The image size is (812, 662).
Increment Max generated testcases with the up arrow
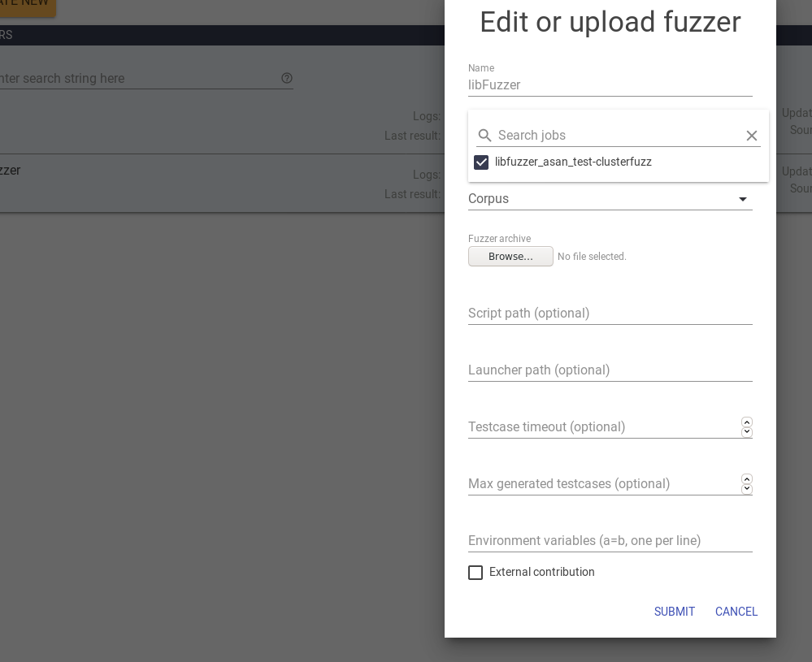pos(746,479)
